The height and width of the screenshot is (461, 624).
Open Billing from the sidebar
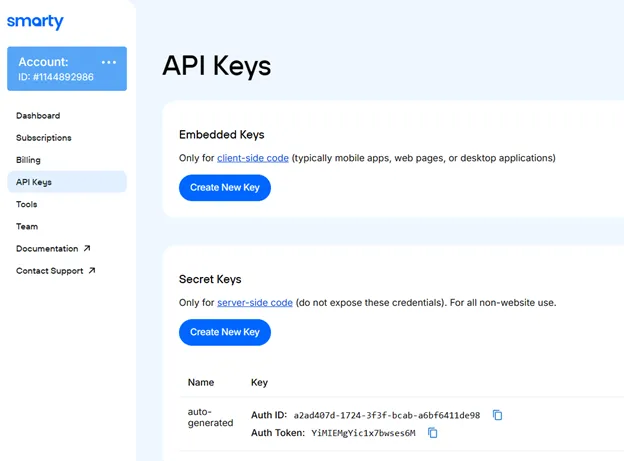(28, 160)
